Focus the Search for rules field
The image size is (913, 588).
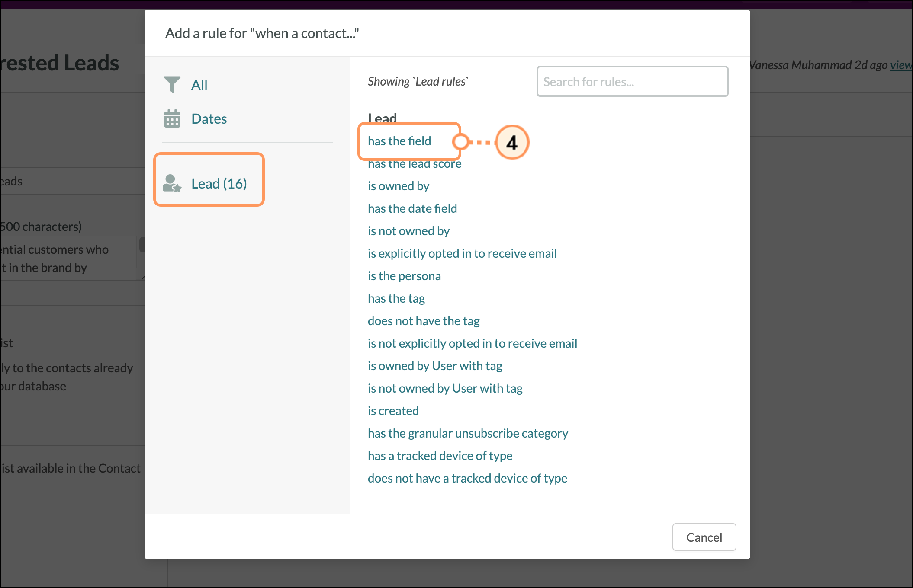tap(632, 81)
